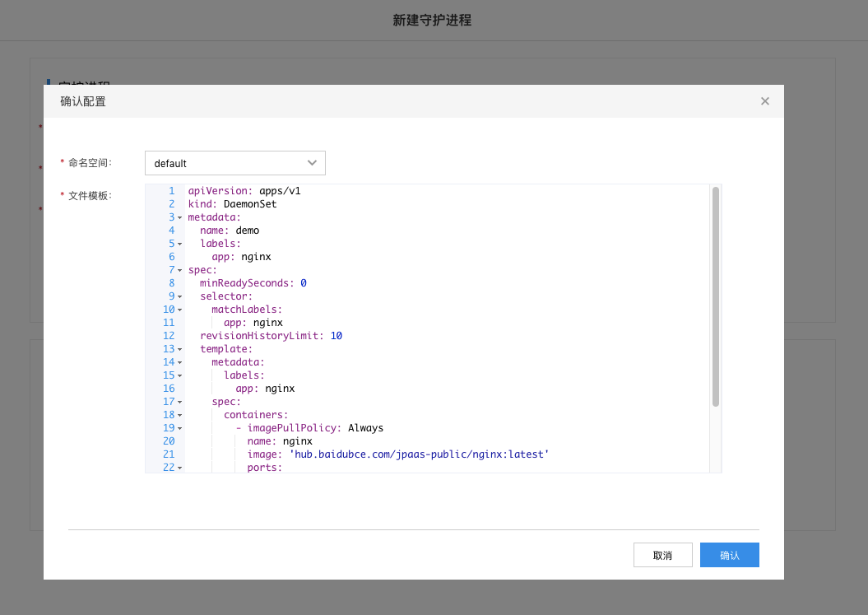The width and height of the screenshot is (868, 615).
Task: Click 'app: nginx' on line 6
Action: 241,257
